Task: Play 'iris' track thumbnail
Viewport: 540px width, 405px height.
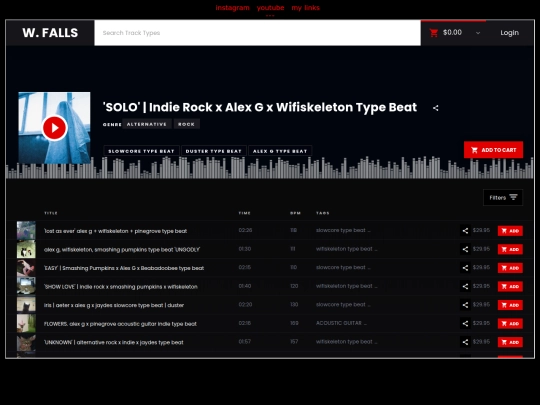Action: [26, 305]
